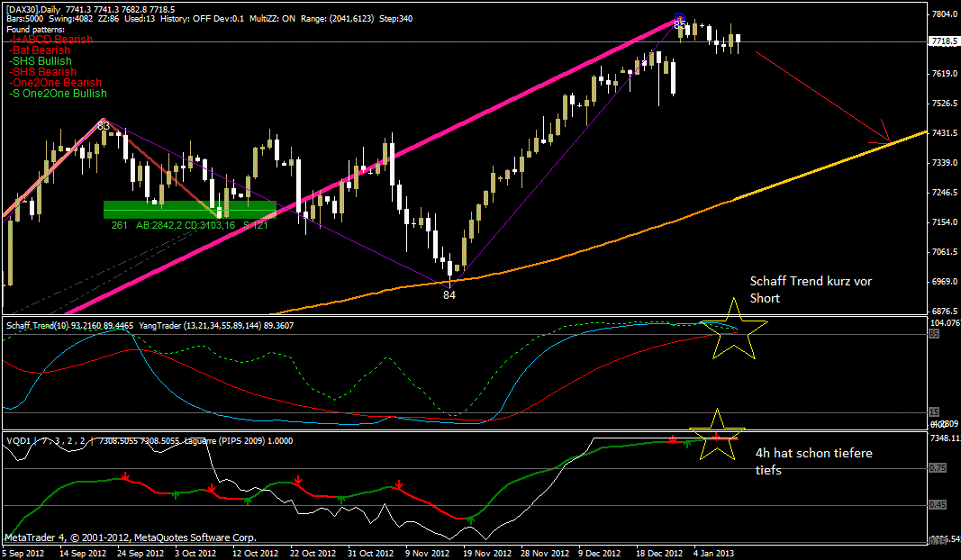
Task: Click the '31 Oct 2012' date label
Action: 370,554
